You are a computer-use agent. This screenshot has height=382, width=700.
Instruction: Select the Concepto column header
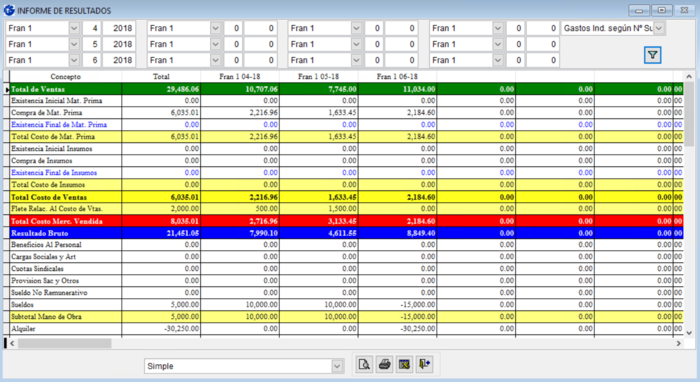(66, 77)
